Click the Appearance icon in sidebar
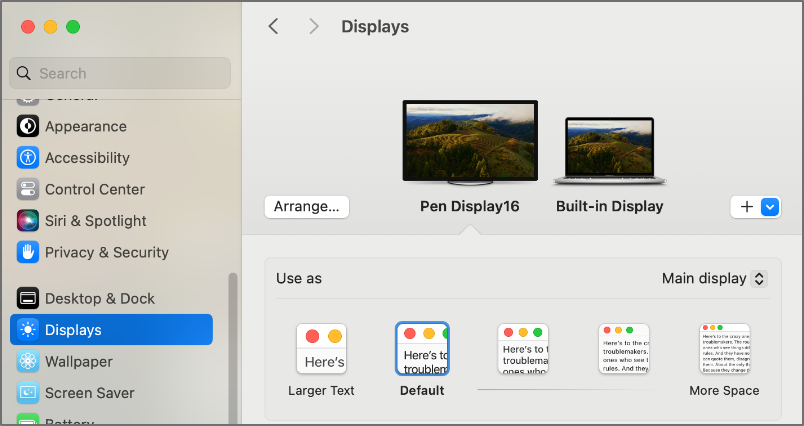The height and width of the screenshot is (426, 804). [28, 126]
